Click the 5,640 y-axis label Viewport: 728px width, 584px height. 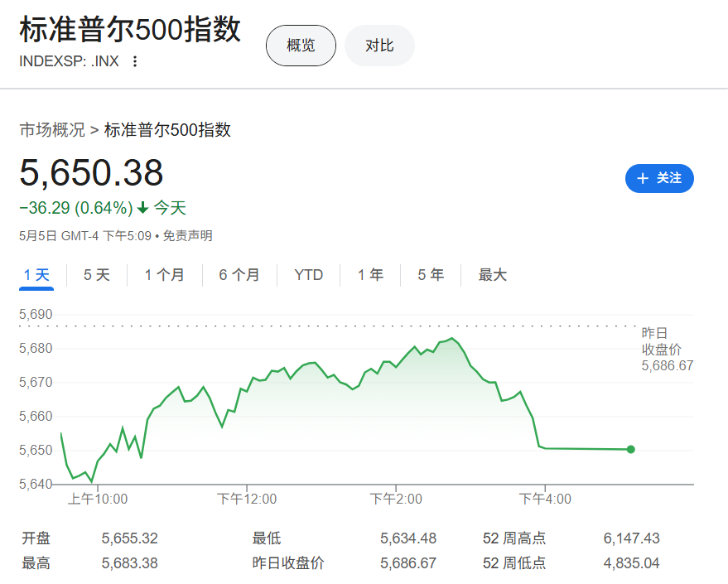(36, 485)
